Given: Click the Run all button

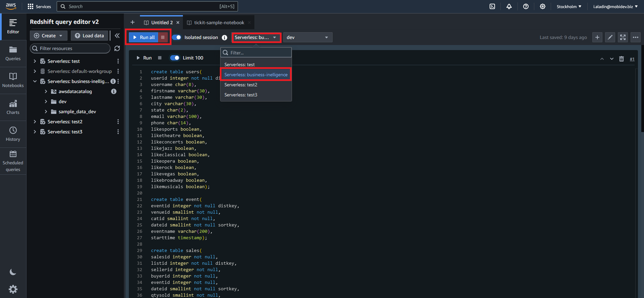Looking at the screenshot, I should (144, 37).
